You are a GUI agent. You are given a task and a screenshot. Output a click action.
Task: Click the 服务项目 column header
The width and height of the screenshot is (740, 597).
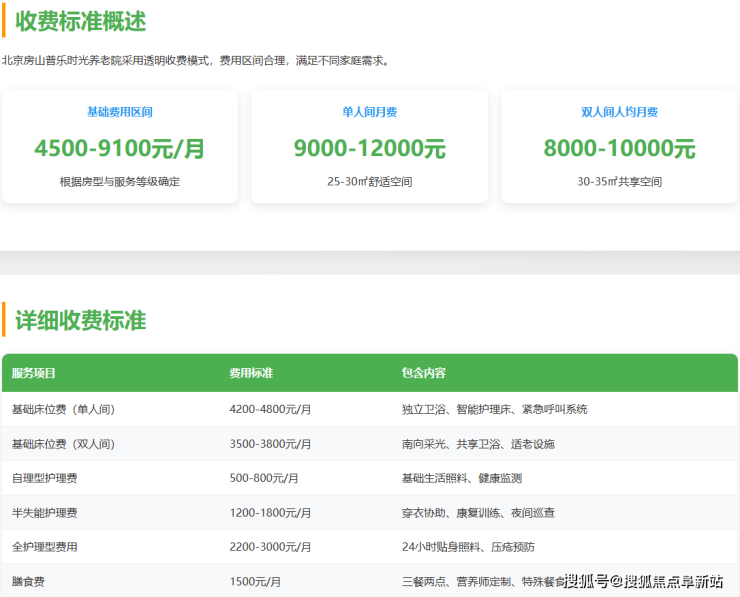tap(34, 373)
